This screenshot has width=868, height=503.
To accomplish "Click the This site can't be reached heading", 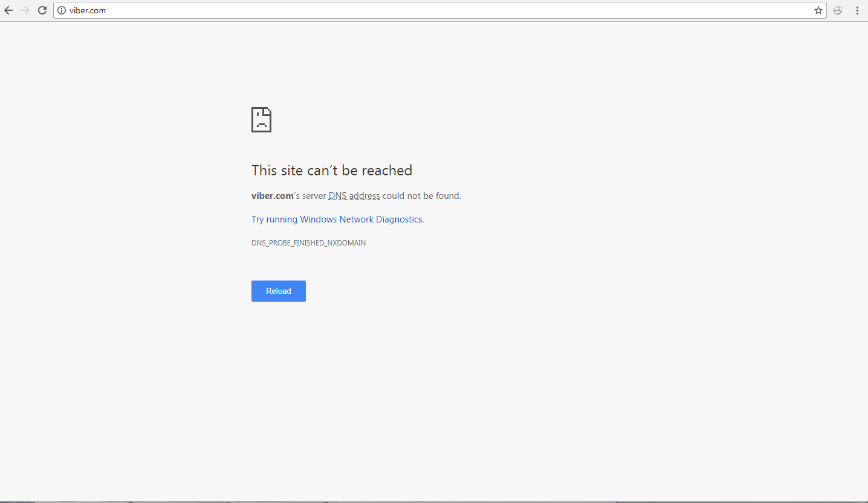I will 332,170.
